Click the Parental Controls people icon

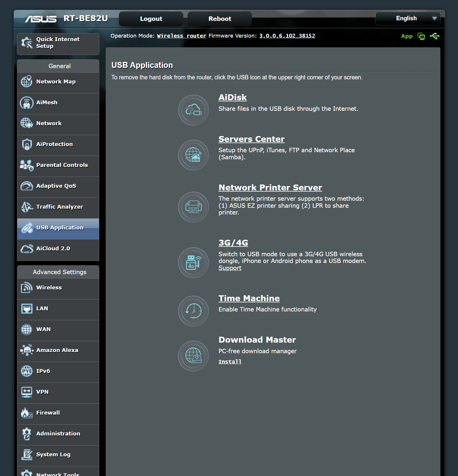point(27,165)
